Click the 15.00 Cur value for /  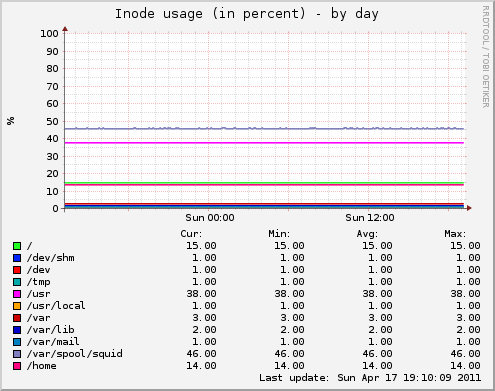(x=201, y=246)
